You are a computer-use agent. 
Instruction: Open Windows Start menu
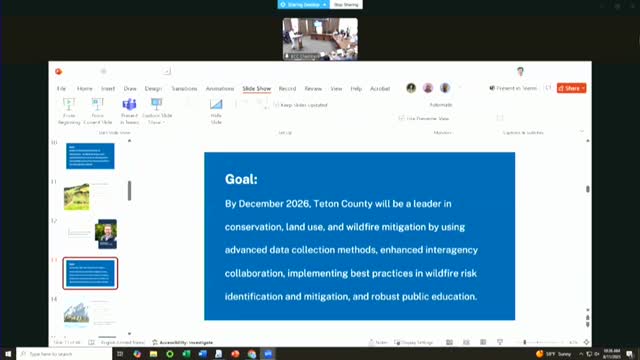click(8, 354)
